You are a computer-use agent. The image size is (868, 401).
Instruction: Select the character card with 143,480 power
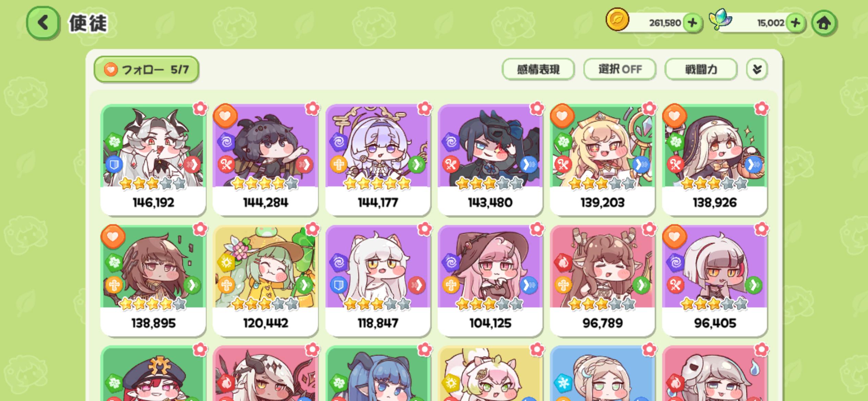pyautogui.click(x=490, y=160)
